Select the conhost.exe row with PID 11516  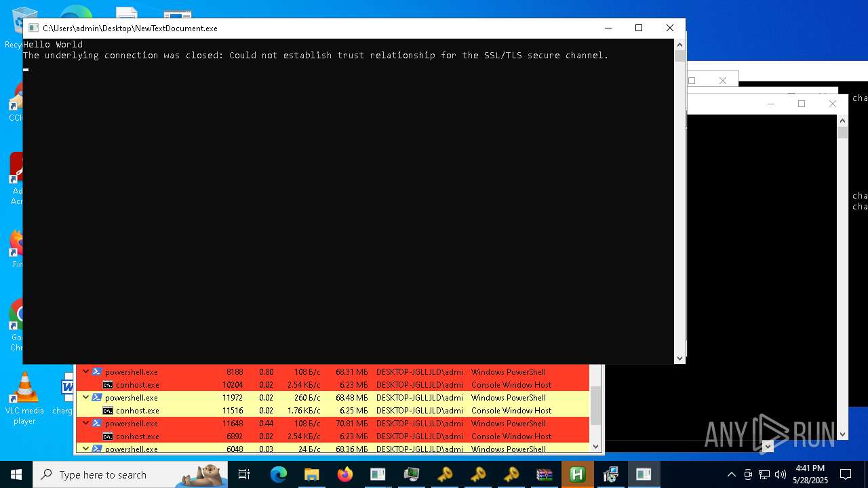click(x=333, y=411)
